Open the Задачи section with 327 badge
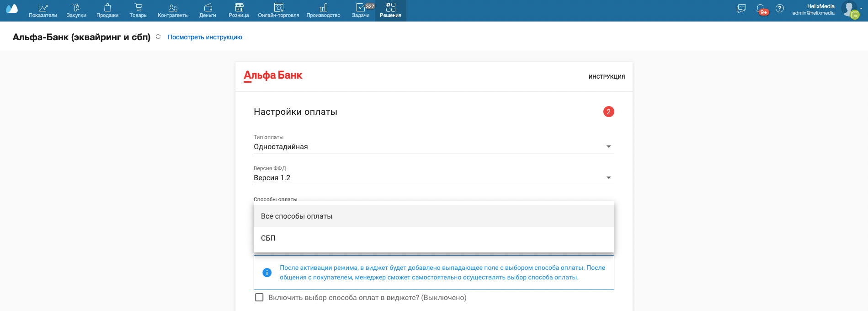The image size is (868, 311). 361,11
